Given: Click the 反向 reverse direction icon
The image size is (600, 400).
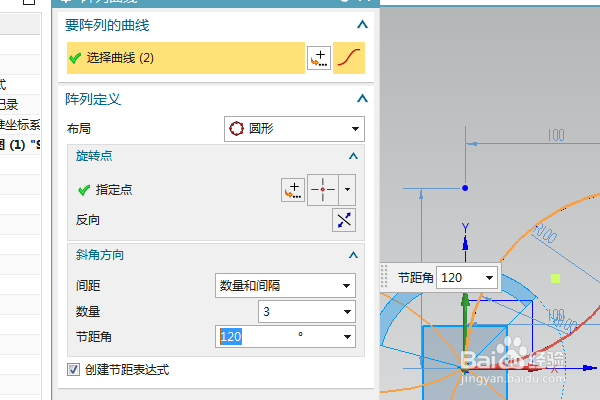Looking at the screenshot, I should pyautogui.click(x=344, y=220).
